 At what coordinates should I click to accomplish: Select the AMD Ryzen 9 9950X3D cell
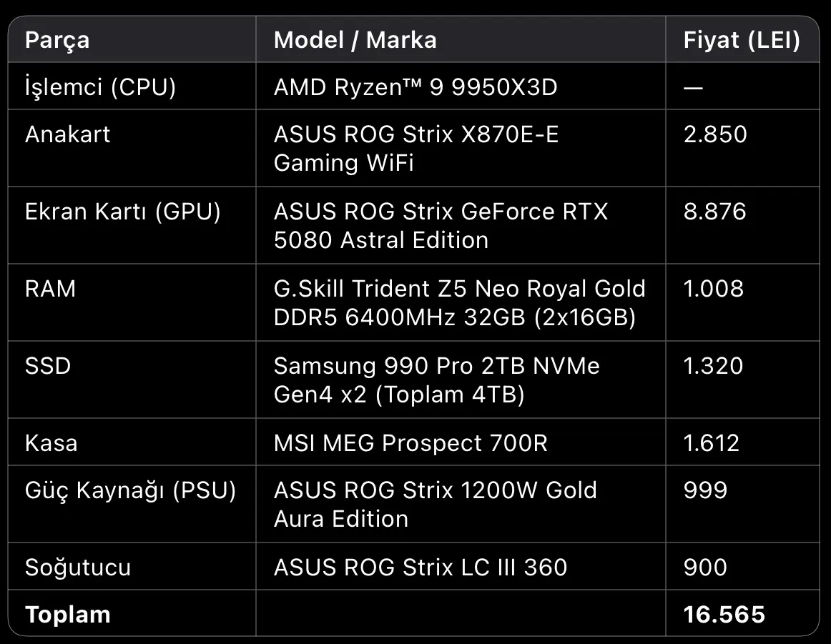[415, 87]
